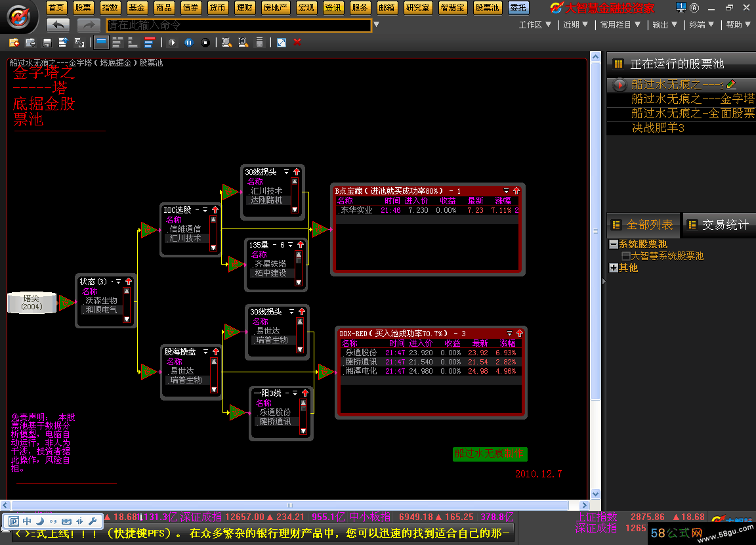Click the 智慧宝 menu tab

click(452, 8)
